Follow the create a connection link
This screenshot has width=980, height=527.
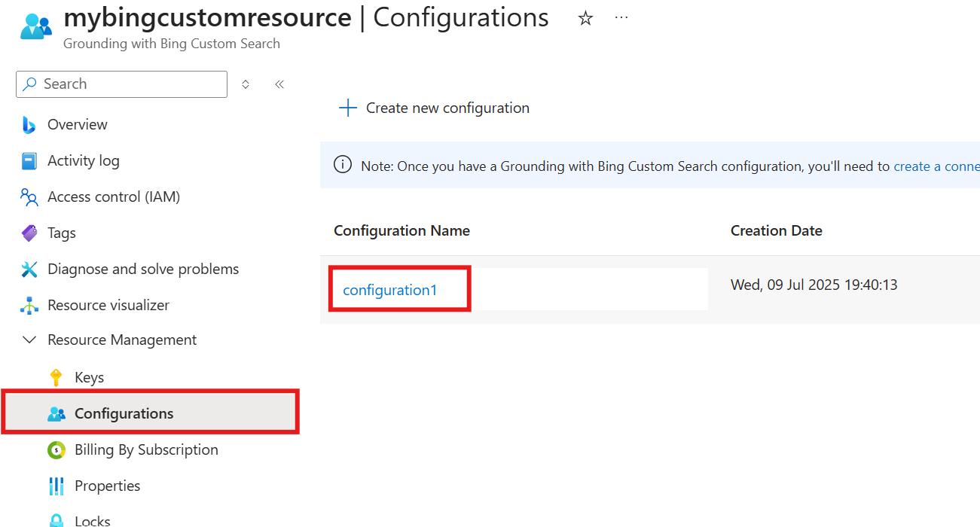(936, 166)
